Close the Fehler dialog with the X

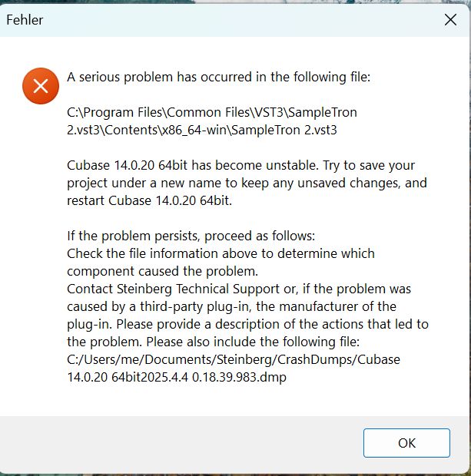(451, 20)
